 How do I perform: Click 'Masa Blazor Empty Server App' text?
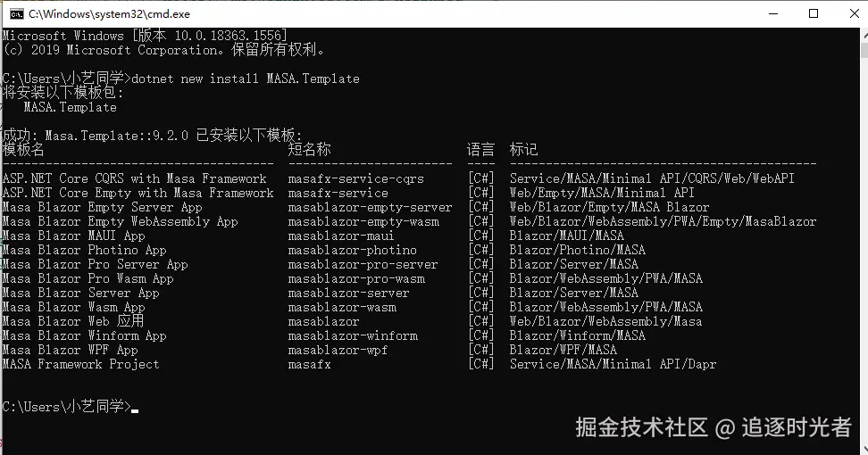pyautogui.click(x=103, y=207)
